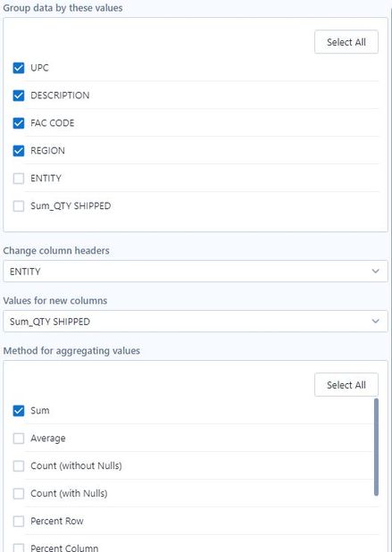Screen dimensions: 392x552
Task: Uncheck the Sum aggregation method
Action: click(19, 411)
